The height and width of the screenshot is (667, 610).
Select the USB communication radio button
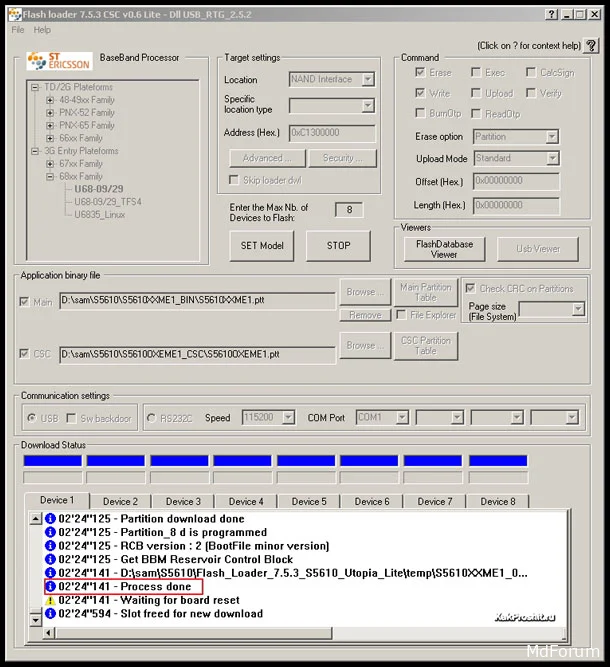pyautogui.click(x=32, y=418)
